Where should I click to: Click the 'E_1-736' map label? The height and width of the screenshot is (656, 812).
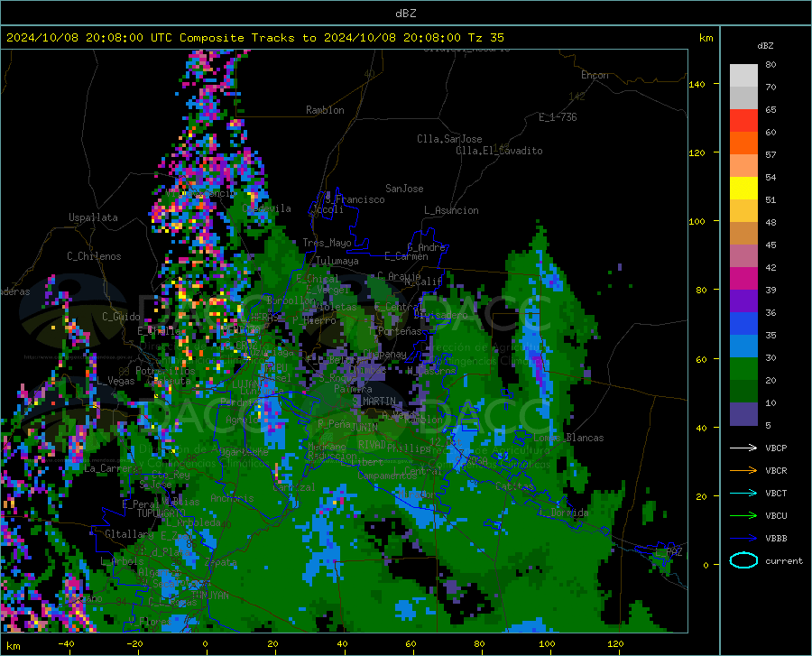558,117
